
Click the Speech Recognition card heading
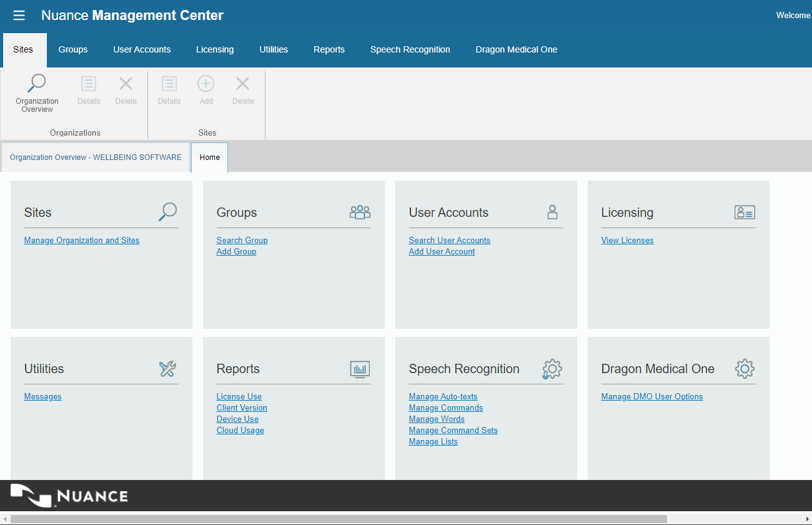pyautogui.click(x=464, y=369)
